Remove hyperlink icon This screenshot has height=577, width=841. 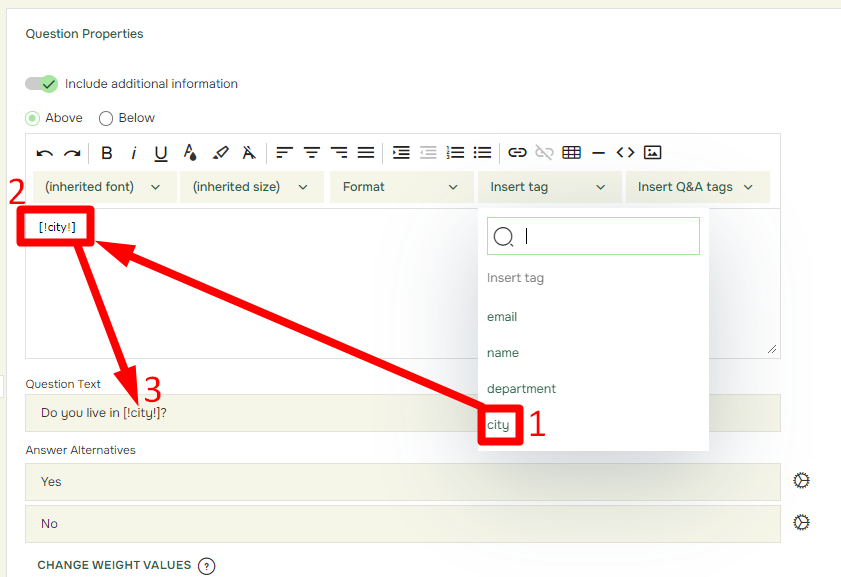point(544,153)
